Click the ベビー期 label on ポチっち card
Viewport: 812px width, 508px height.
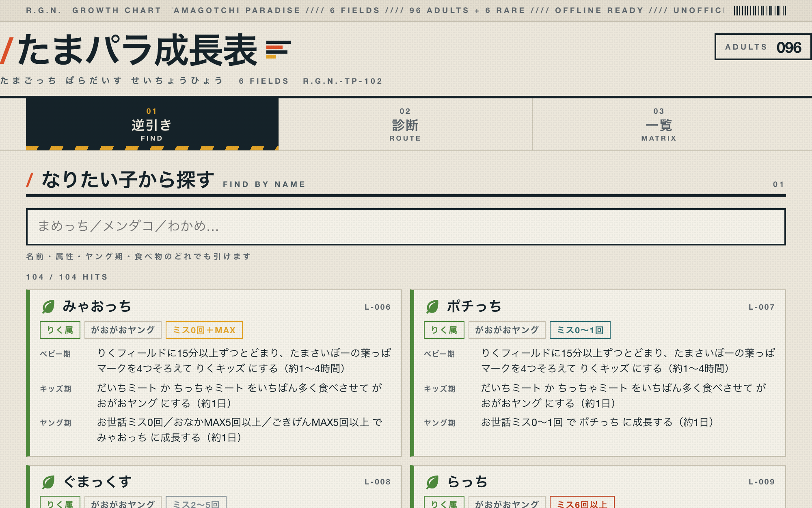(439, 354)
